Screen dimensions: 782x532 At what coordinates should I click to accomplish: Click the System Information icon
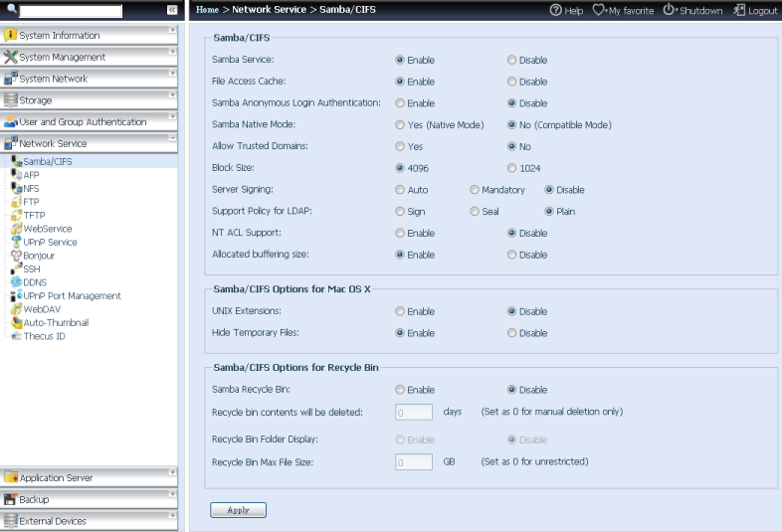tap(10, 35)
